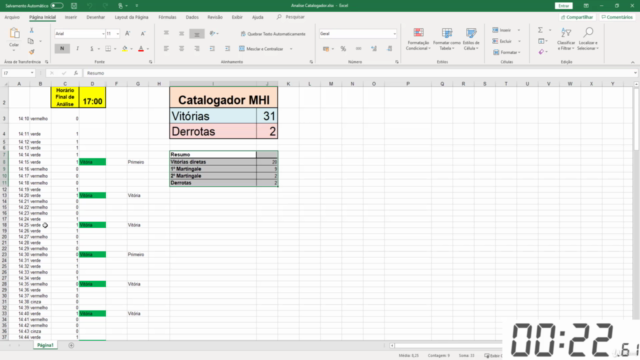Switch to the Fórmulas tab
Viewport: 640px width, 360px height.
tap(167, 17)
